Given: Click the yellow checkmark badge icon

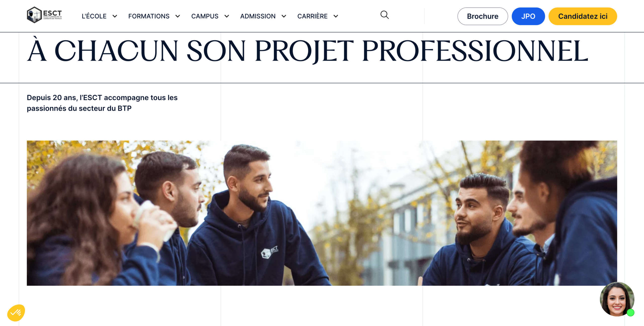Looking at the screenshot, I should click(x=16, y=313).
